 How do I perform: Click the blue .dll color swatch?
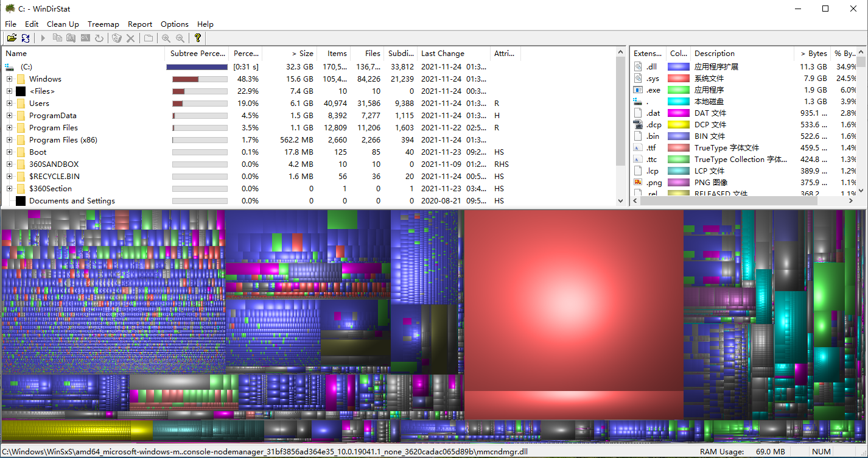678,66
